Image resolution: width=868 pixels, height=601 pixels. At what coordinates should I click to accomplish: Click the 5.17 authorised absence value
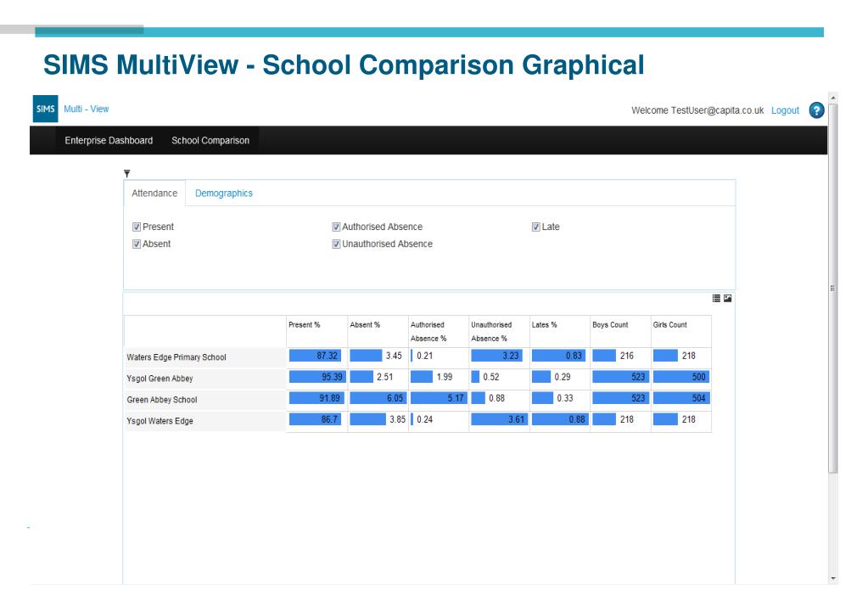click(x=456, y=398)
